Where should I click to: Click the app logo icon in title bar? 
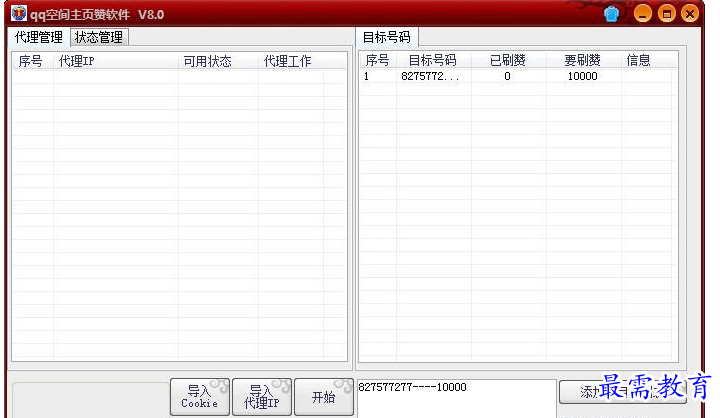point(18,13)
